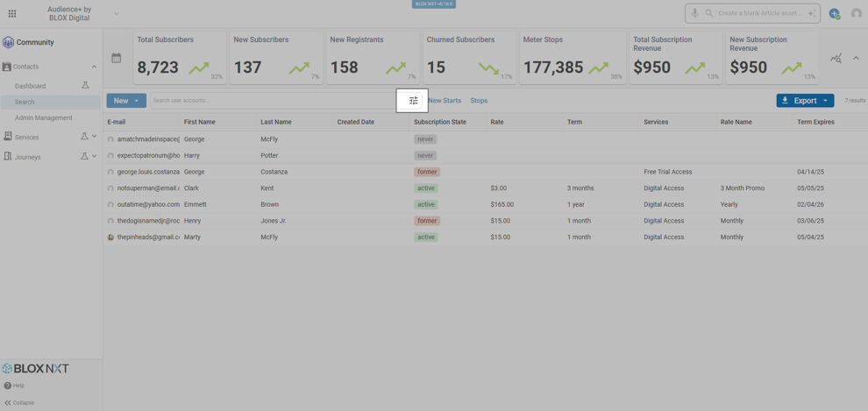
Task: Open the user profile avatar
Action: click(857, 14)
